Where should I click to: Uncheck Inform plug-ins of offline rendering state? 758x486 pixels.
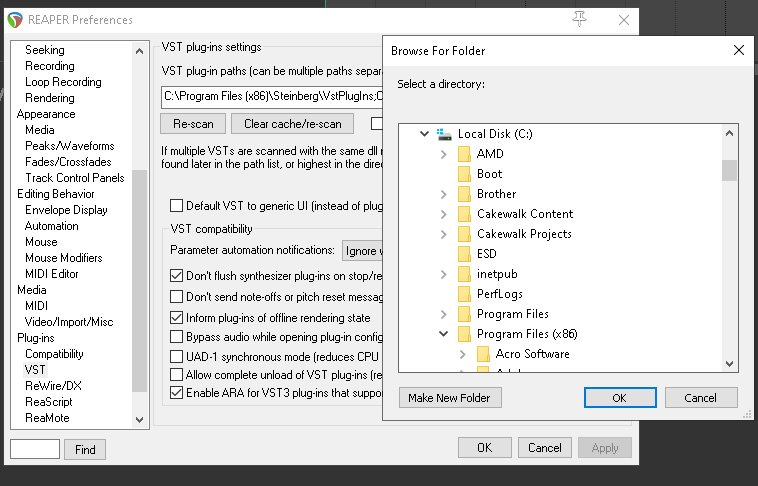coord(176,318)
